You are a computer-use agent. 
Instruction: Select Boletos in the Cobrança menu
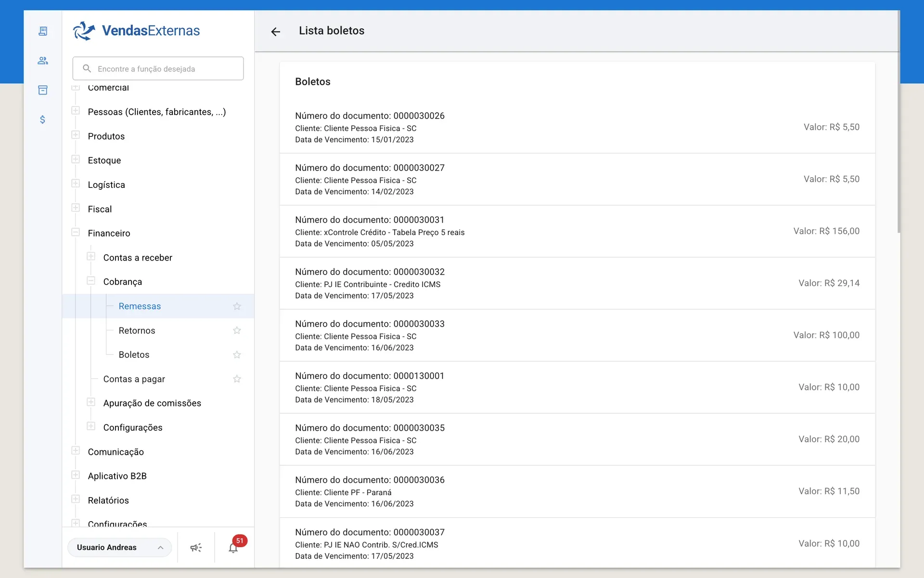pyautogui.click(x=134, y=355)
